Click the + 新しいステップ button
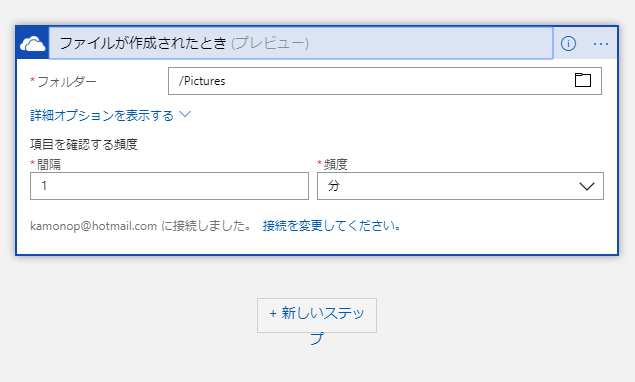The height and width of the screenshot is (382, 635). coord(317,316)
